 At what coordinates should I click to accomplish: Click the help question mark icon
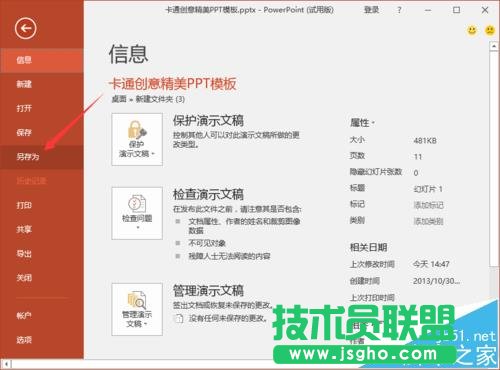point(399,10)
